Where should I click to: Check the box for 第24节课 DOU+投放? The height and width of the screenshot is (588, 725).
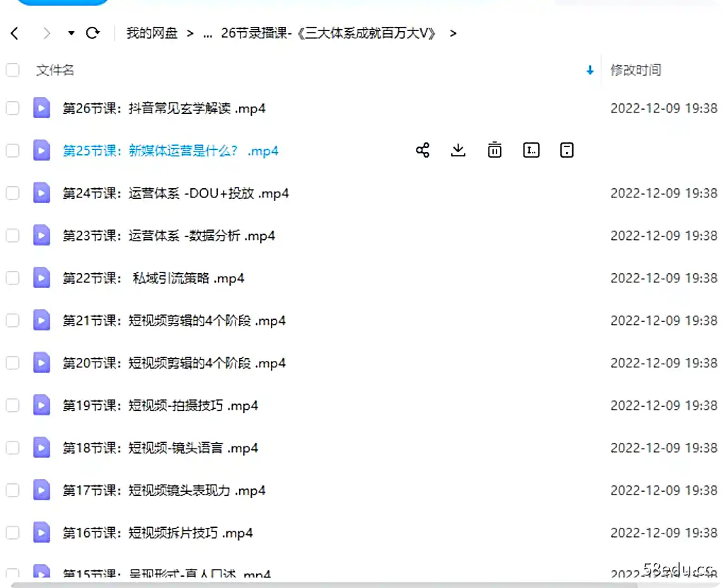click(x=13, y=193)
